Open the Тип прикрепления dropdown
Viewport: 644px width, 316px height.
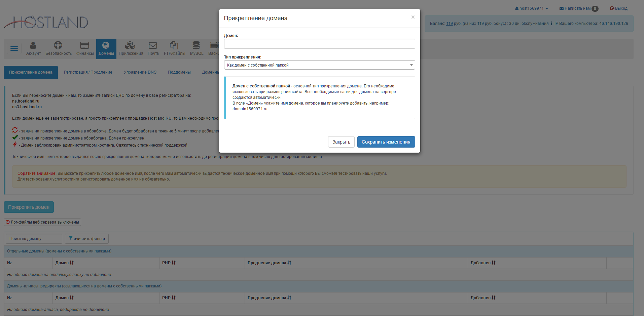pos(319,65)
